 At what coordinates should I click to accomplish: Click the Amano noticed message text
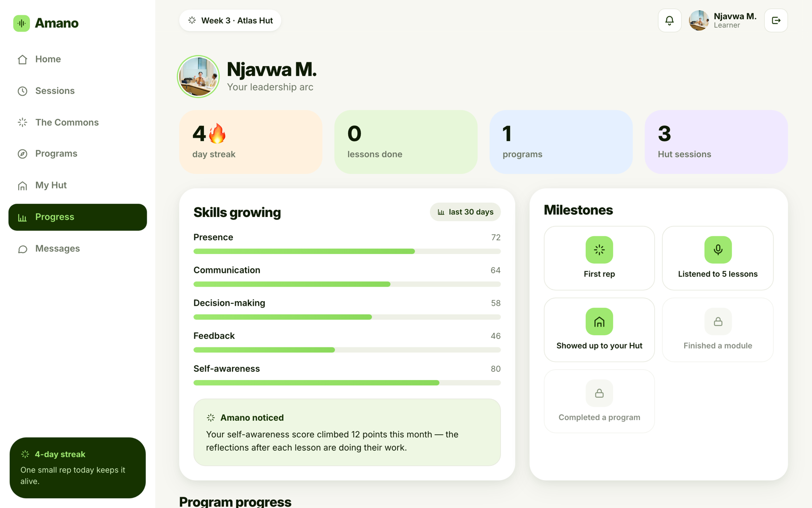click(x=332, y=441)
